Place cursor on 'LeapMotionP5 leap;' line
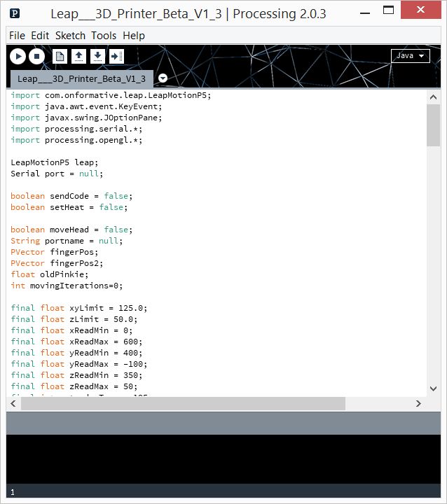 56,162
